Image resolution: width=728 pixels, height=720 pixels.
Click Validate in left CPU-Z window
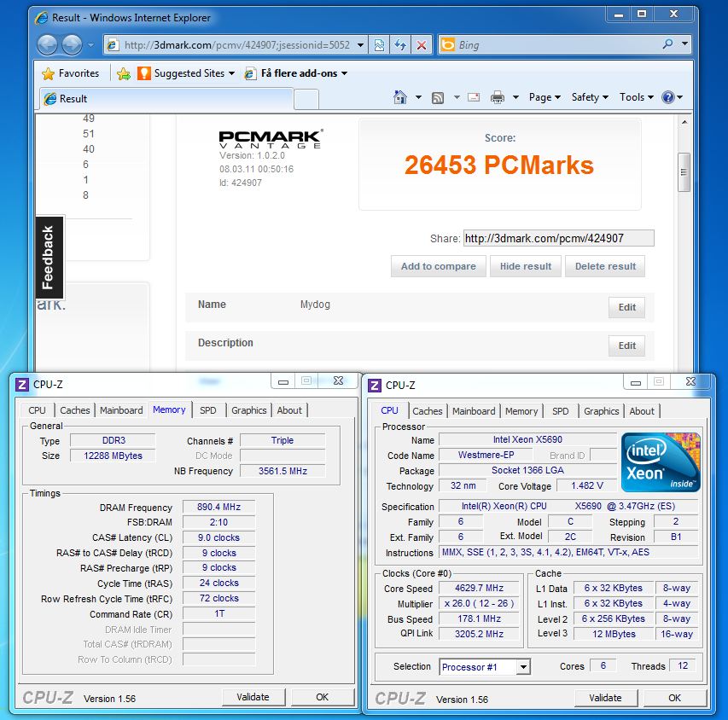pos(253,697)
